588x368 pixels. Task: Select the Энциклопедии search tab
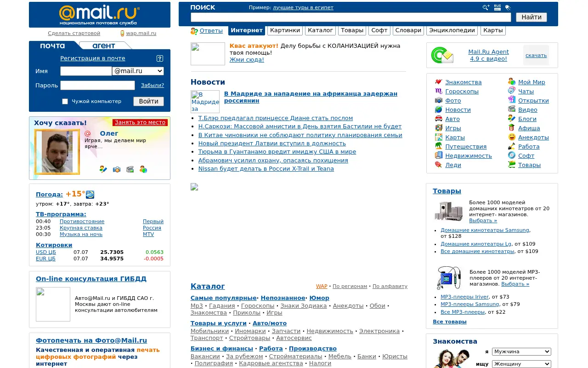tap(452, 30)
